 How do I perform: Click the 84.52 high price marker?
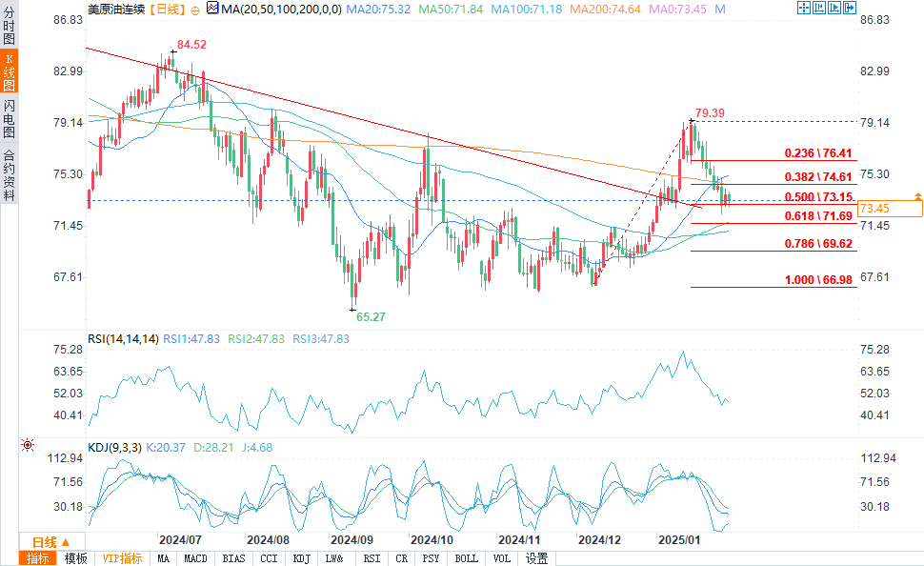tap(191, 45)
